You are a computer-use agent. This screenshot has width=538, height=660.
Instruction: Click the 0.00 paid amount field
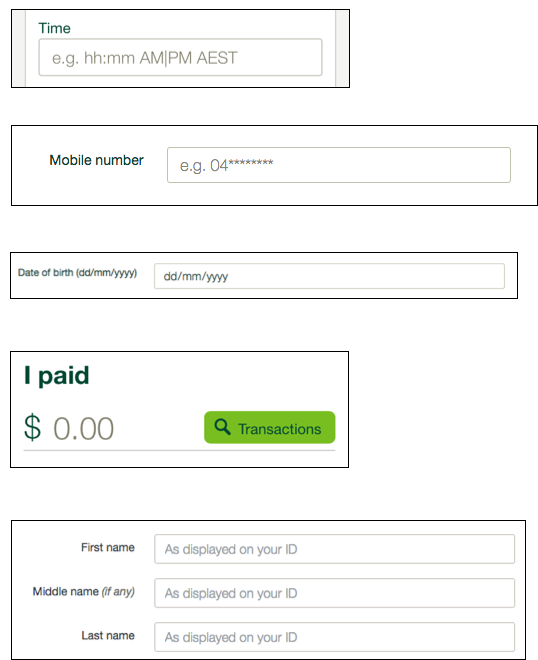(83, 428)
